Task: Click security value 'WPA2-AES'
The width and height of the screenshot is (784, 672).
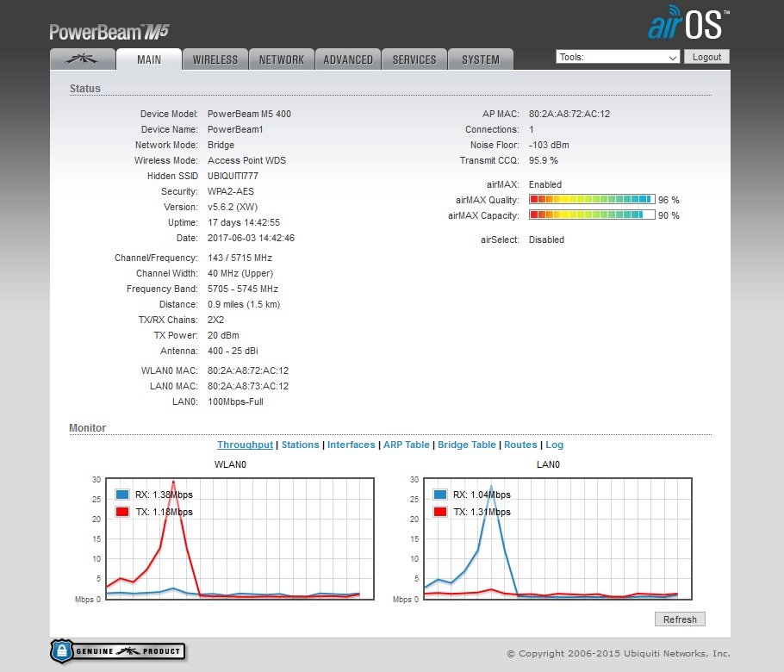Action: 231,191
